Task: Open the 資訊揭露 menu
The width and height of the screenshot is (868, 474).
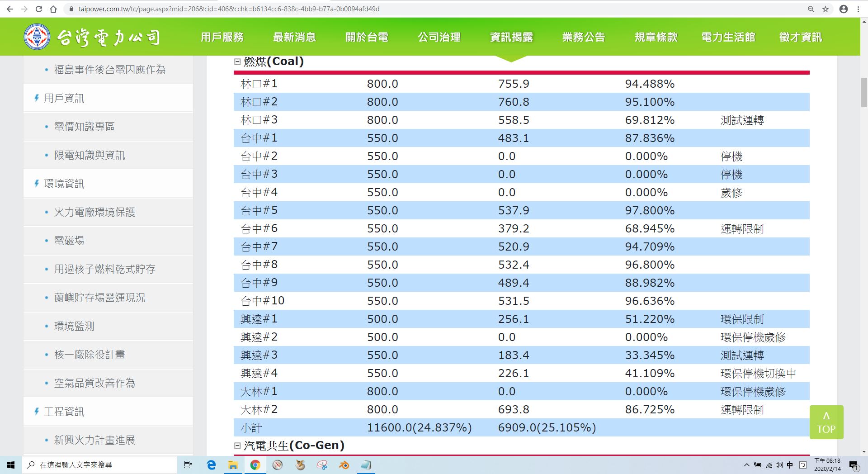Action: (x=511, y=37)
